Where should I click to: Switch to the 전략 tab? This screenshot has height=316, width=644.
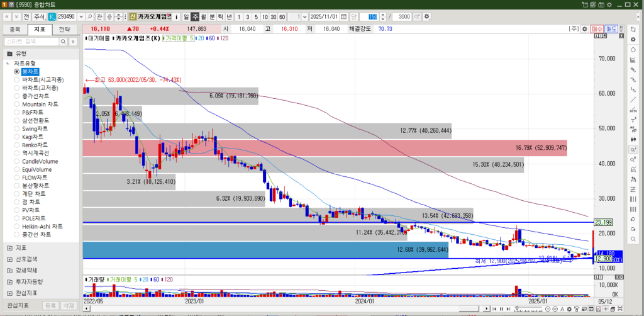click(x=65, y=29)
